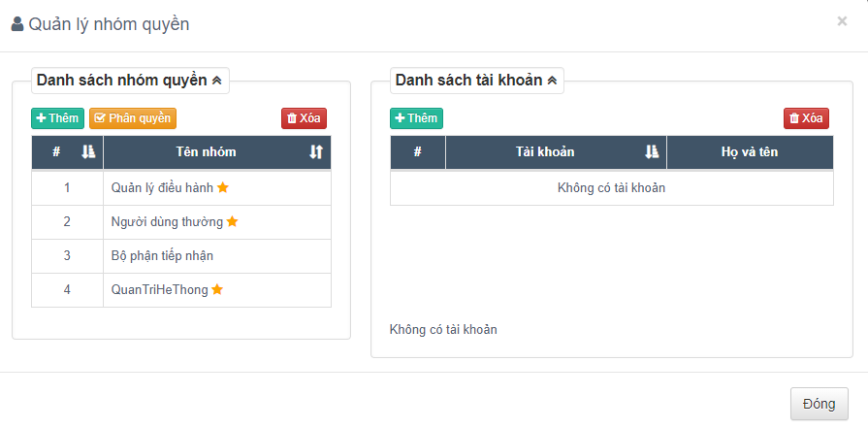Click the star icon beside Người dùng thường
The width and height of the screenshot is (868, 428).
(233, 222)
